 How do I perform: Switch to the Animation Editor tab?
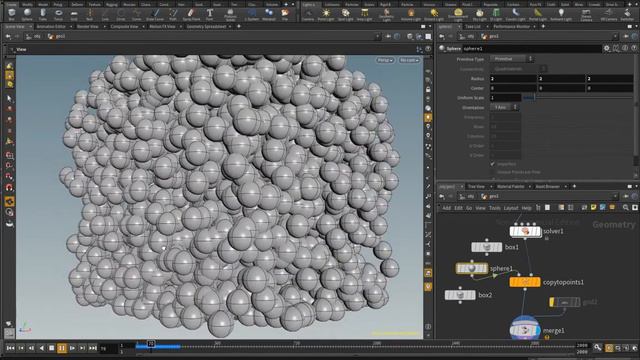[51, 27]
